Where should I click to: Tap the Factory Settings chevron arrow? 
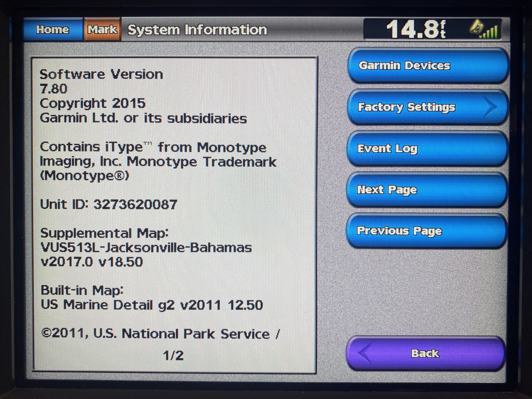tap(491, 107)
